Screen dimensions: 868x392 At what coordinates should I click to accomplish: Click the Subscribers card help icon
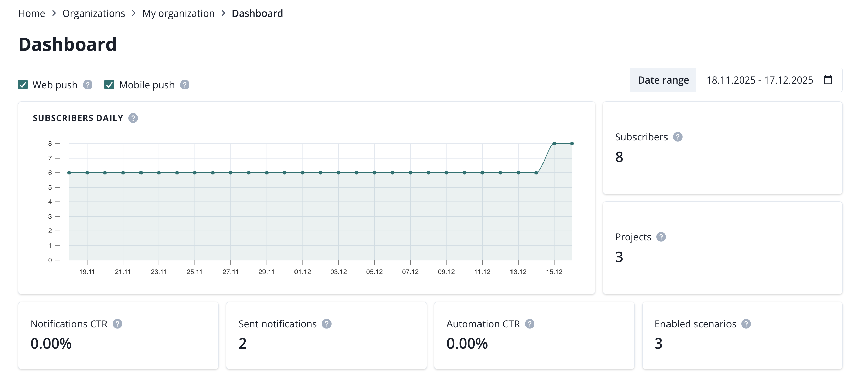pos(678,137)
